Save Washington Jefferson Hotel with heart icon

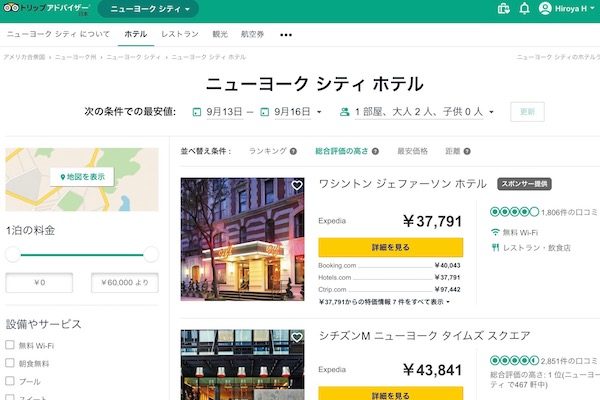(297, 185)
